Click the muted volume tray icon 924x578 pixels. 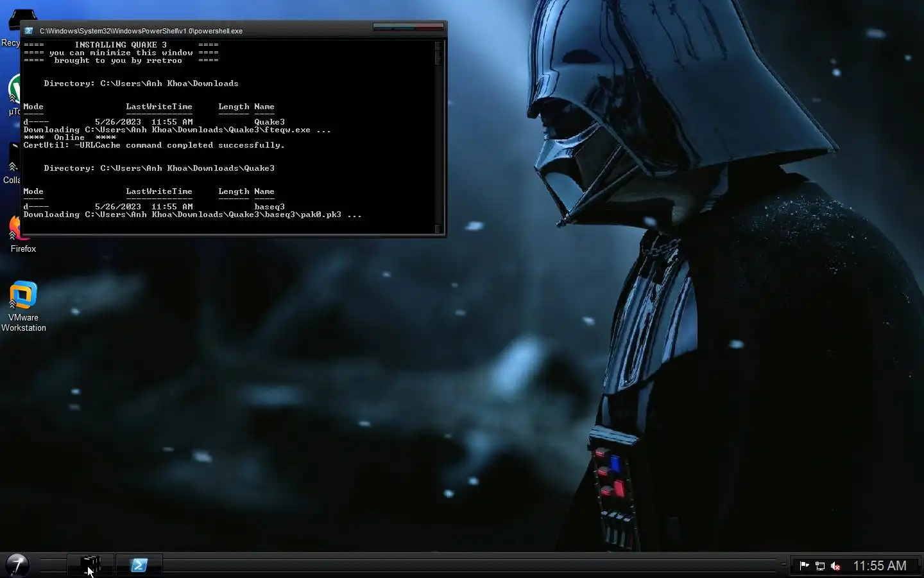click(x=835, y=566)
